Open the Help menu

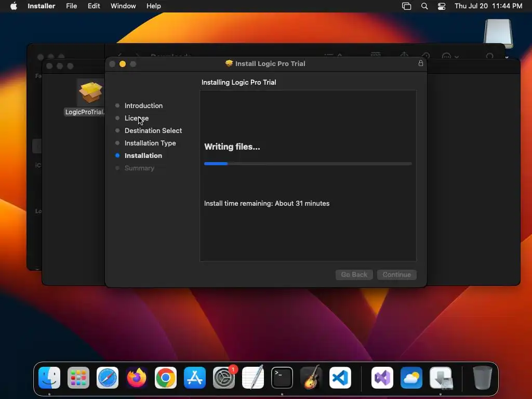153,6
